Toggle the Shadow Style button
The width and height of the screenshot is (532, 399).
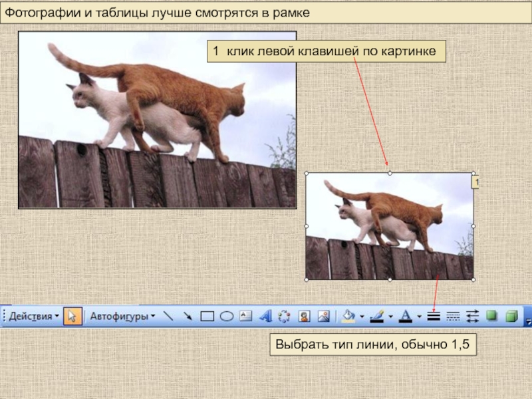[492, 316]
